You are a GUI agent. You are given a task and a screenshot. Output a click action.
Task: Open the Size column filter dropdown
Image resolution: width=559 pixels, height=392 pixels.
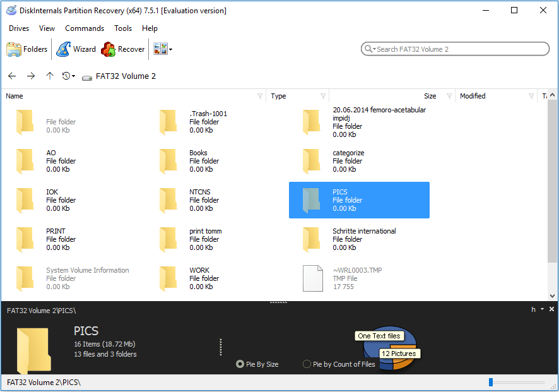pyautogui.click(x=449, y=97)
